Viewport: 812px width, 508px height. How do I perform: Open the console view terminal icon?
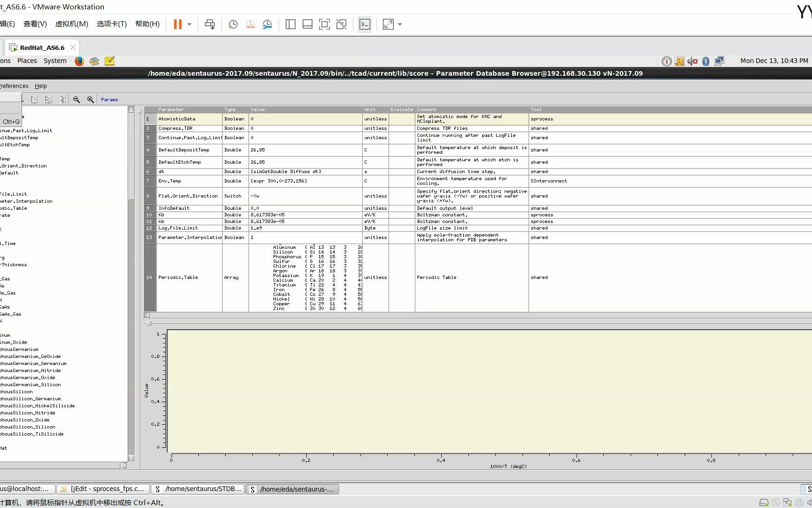click(365, 24)
